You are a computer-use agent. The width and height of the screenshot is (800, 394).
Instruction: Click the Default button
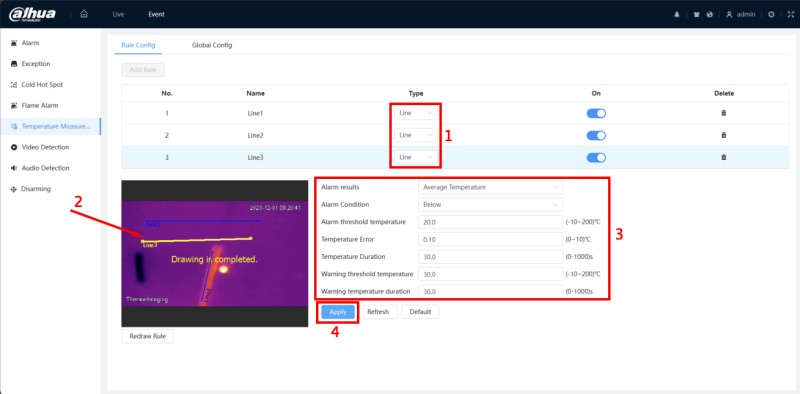click(x=420, y=312)
